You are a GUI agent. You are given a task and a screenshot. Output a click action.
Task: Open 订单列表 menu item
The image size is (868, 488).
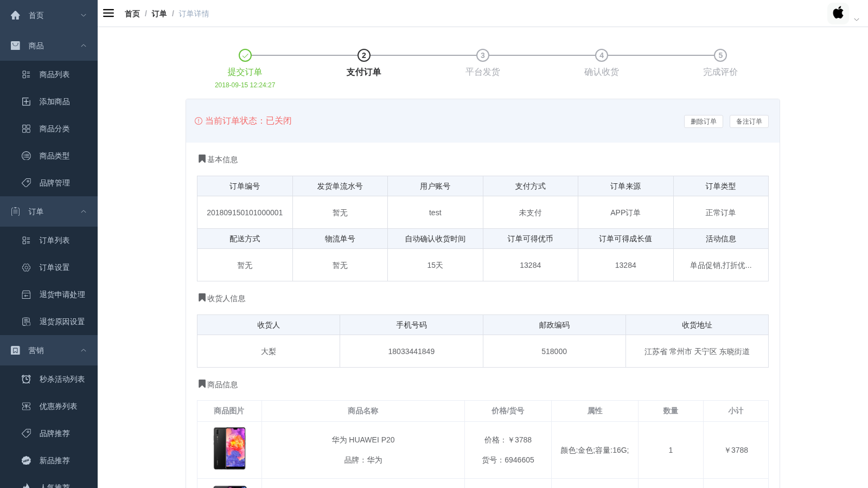tap(49, 240)
